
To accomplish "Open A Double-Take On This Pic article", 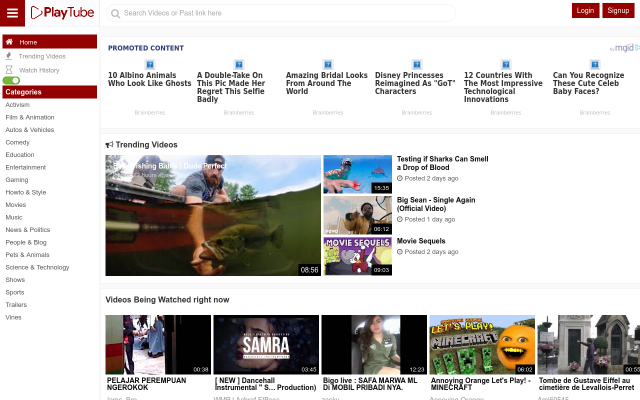I will pos(231,87).
